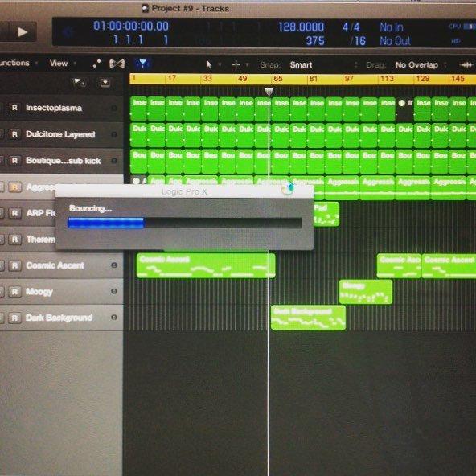Select the Dulcitone Layered track header
This screenshot has width=476, height=476.
click(x=61, y=134)
